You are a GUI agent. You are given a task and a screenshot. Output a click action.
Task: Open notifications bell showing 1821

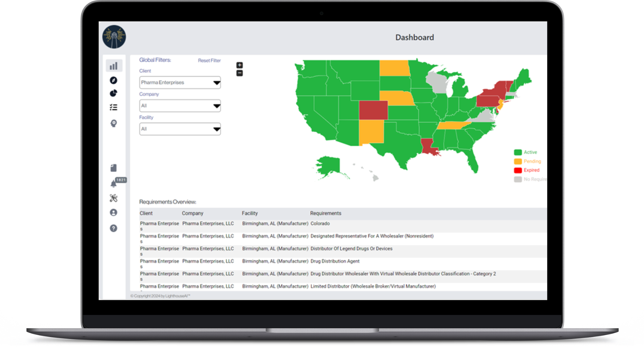[x=114, y=184]
